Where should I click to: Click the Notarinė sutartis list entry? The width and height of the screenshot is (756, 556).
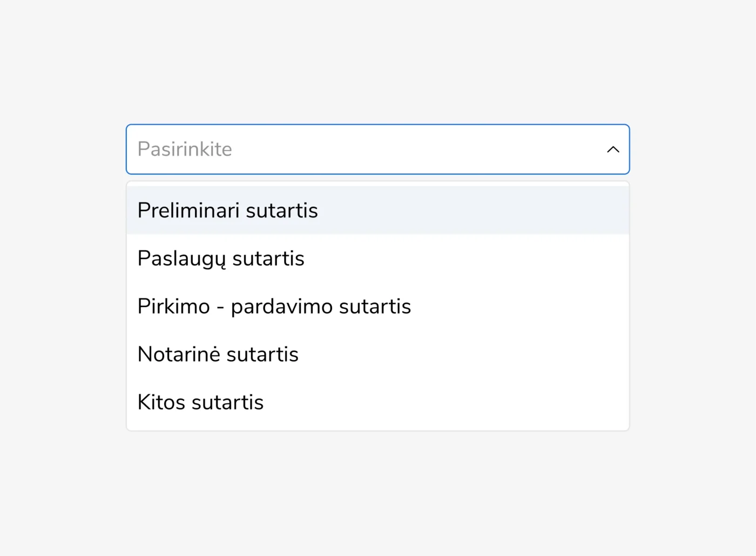(x=218, y=355)
